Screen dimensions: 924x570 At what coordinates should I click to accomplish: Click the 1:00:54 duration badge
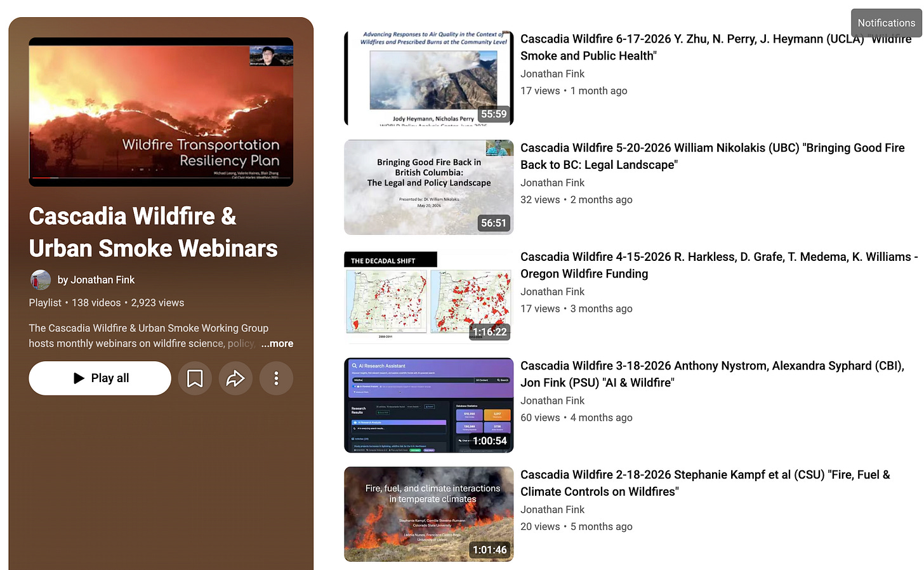[490, 441]
